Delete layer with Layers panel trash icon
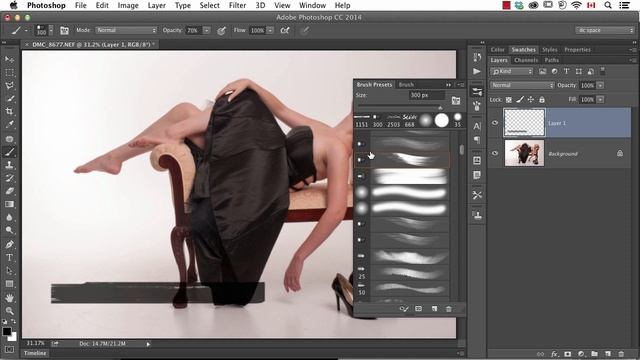Viewport: 640px width, 360px height. pyautogui.click(x=621, y=354)
